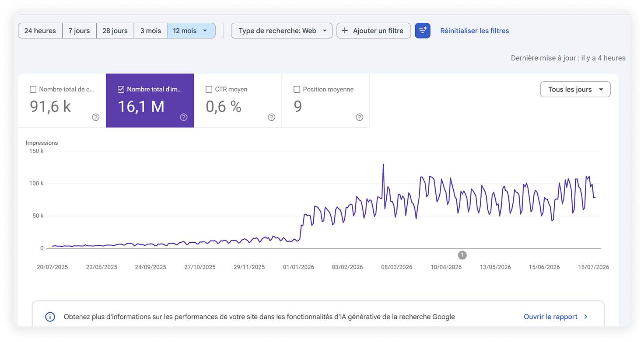The width and height of the screenshot is (644, 342).
Task: Click the Dernière mise à jour text
Action: click(568, 58)
